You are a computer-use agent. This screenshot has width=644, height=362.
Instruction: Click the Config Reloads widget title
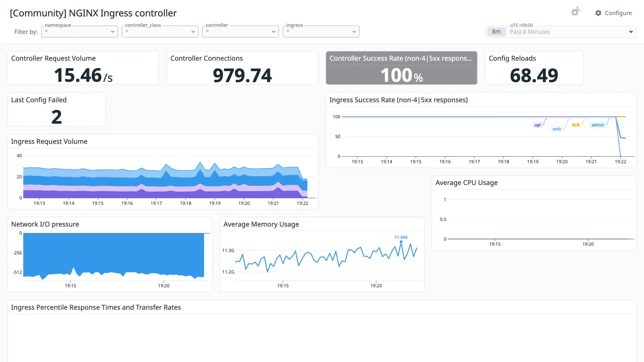coord(512,58)
